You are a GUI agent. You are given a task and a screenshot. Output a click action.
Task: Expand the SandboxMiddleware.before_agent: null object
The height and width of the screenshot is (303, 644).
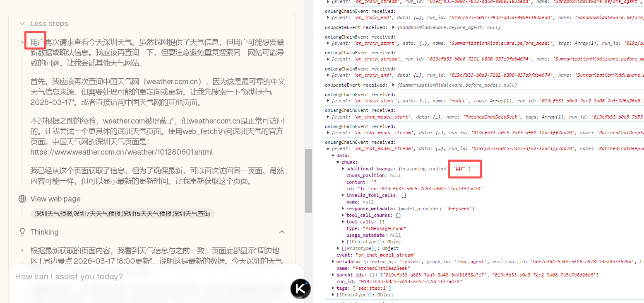pos(393,27)
